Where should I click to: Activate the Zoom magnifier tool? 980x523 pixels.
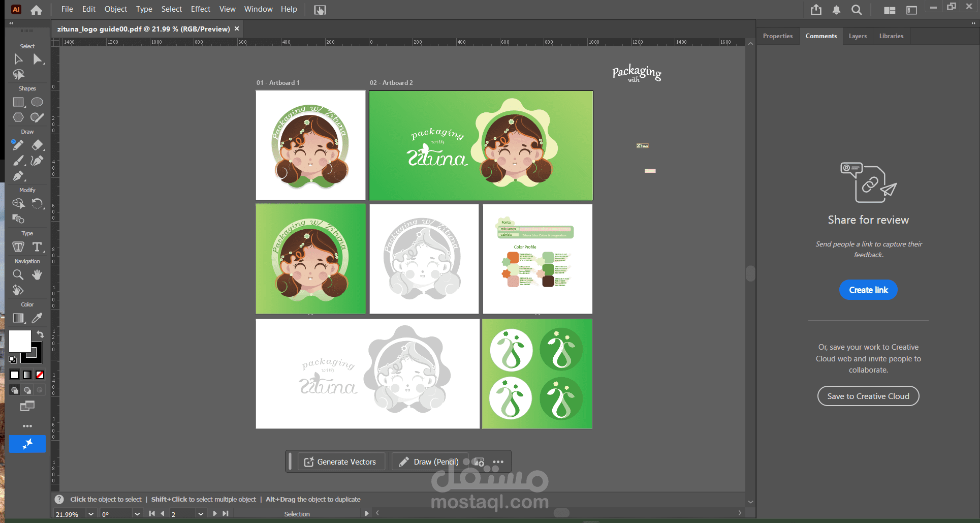18,275
